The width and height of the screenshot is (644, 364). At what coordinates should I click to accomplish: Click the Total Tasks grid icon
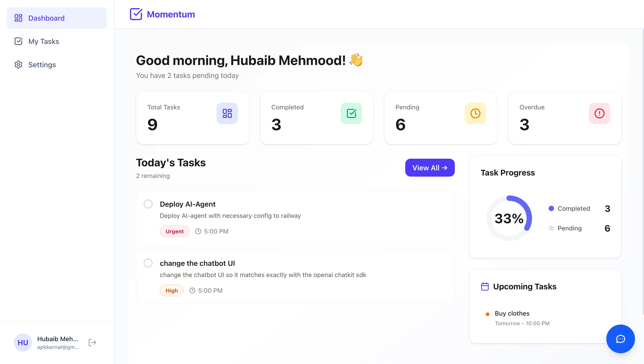227,113
